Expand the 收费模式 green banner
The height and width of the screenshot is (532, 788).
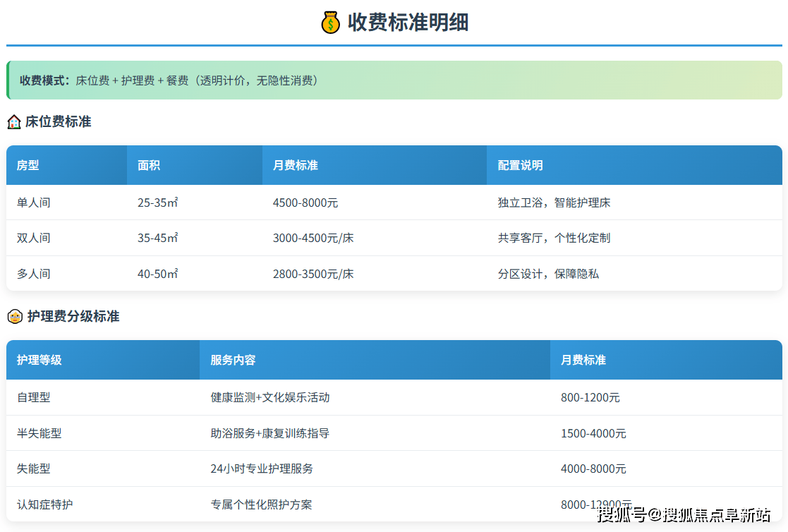pyautogui.click(x=394, y=80)
